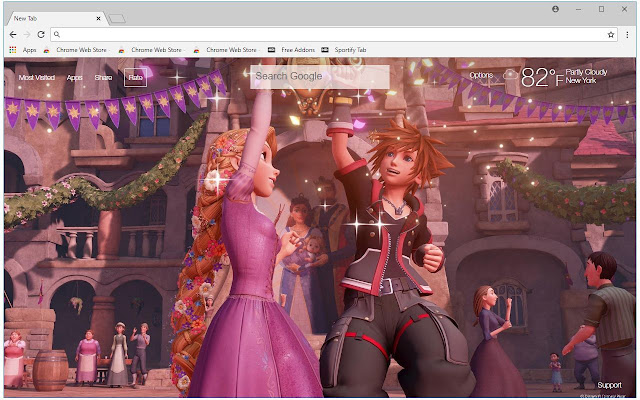Click the New York location label
640x400 pixels.
(581, 81)
